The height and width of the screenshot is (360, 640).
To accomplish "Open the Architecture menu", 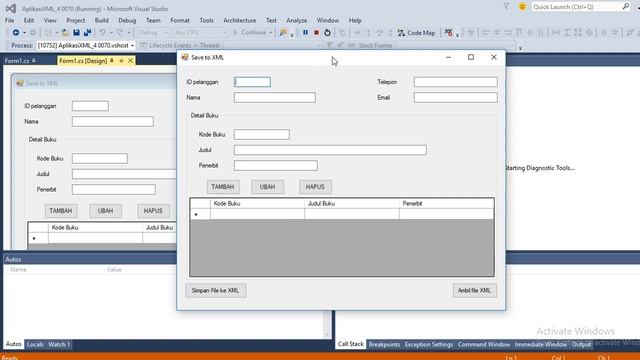I will [x=240, y=20].
